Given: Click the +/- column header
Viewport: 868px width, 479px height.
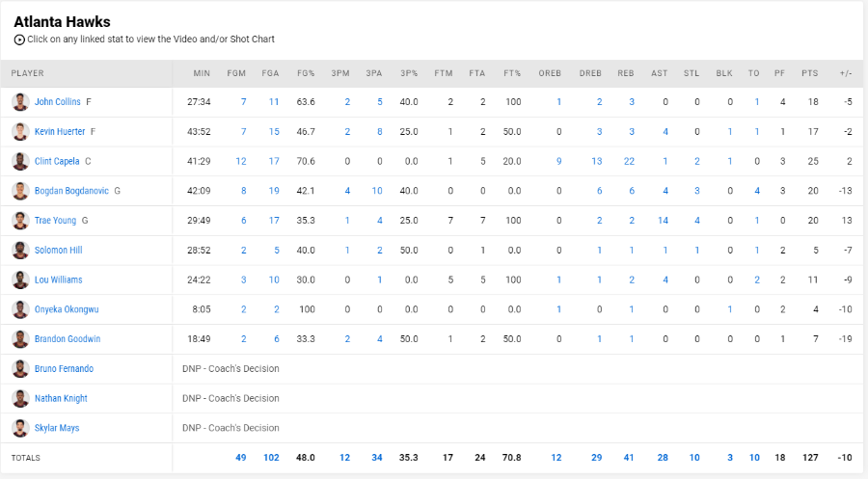Looking at the screenshot, I should tap(845, 73).
